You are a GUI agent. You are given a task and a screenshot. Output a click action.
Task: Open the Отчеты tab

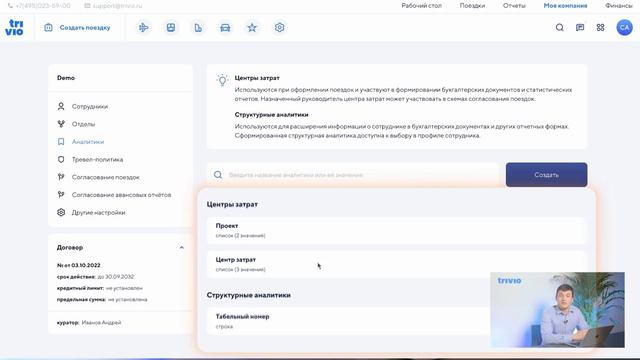pos(514,6)
